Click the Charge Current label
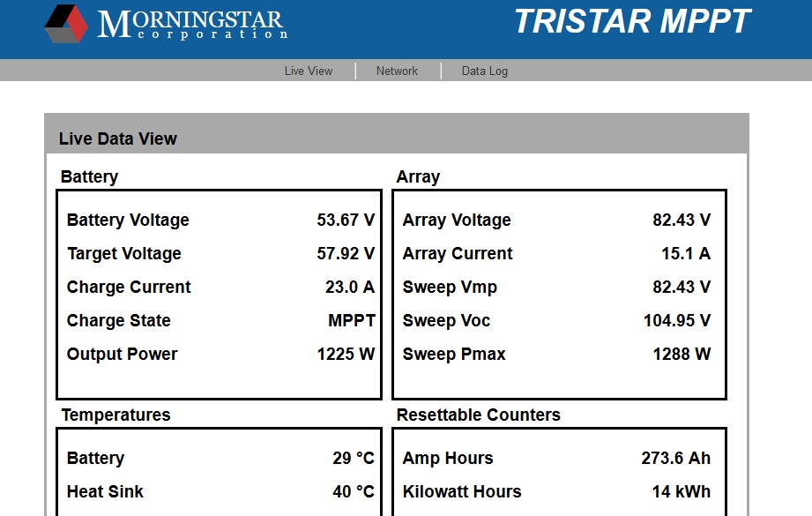The height and width of the screenshot is (516, 812). pos(129,287)
